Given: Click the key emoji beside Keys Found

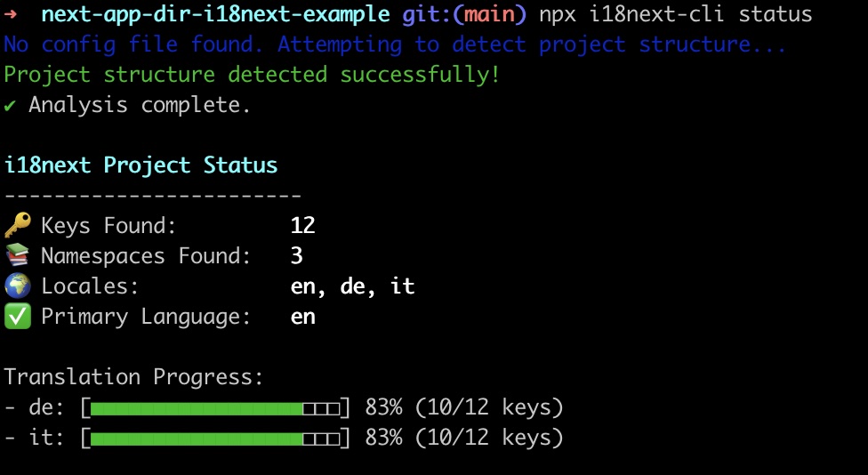Looking at the screenshot, I should [x=18, y=226].
